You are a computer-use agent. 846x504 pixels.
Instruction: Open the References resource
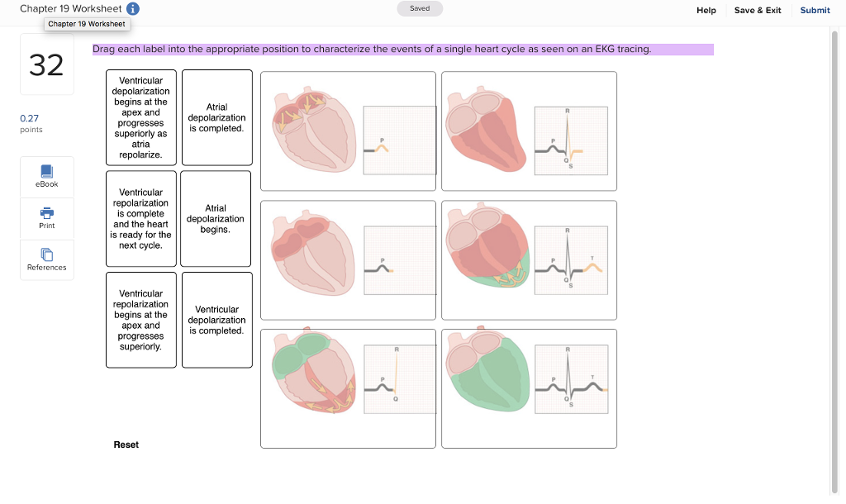click(46, 260)
